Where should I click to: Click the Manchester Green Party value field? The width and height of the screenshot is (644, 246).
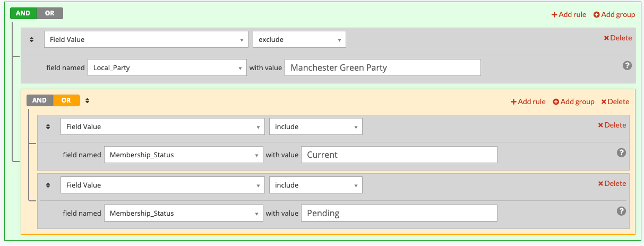click(383, 67)
